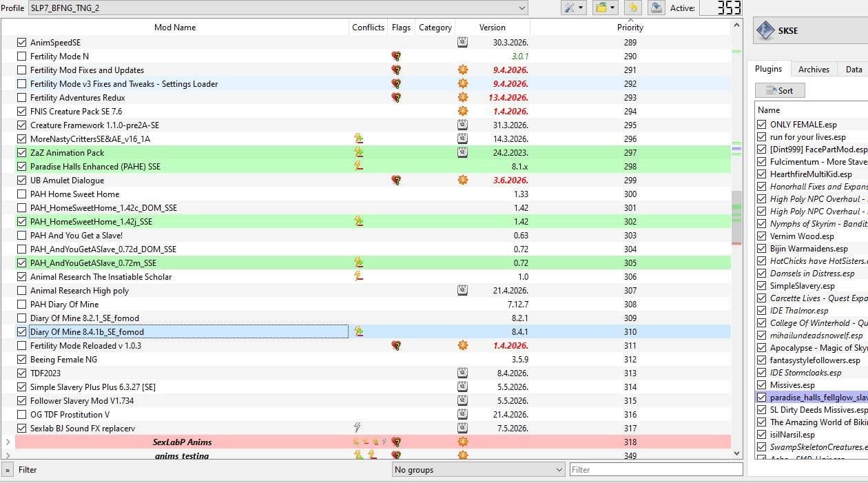Enable the PAH Diary Of Mine checkbox
This screenshot has height=483, width=868.
[22, 305]
